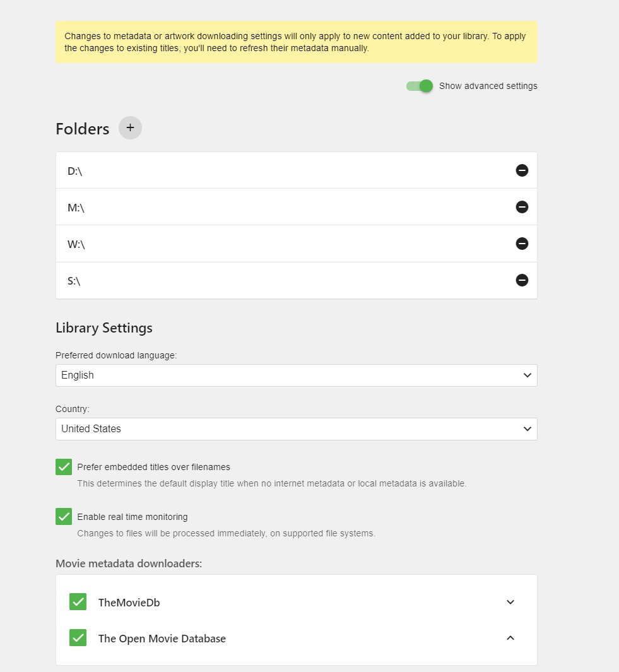Click the add folder plus icon
This screenshot has width=619, height=672.
point(130,128)
